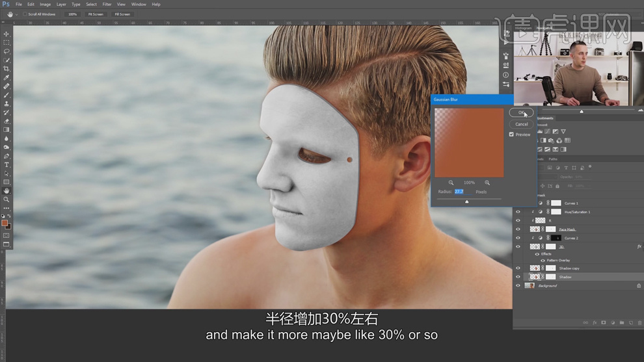Select the Gradient tool
The width and height of the screenshot is (644, 362).
(6, 130)
